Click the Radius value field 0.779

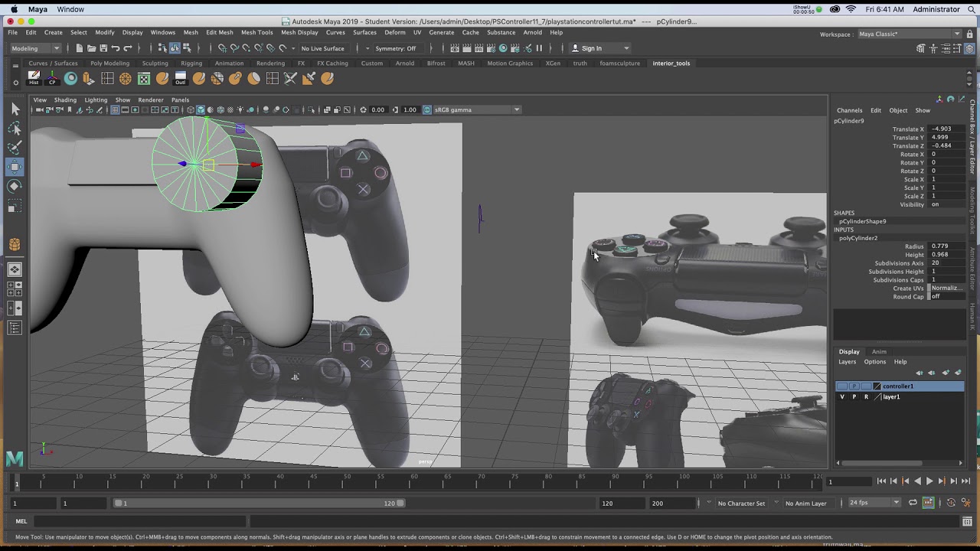(x=945, y=246)
